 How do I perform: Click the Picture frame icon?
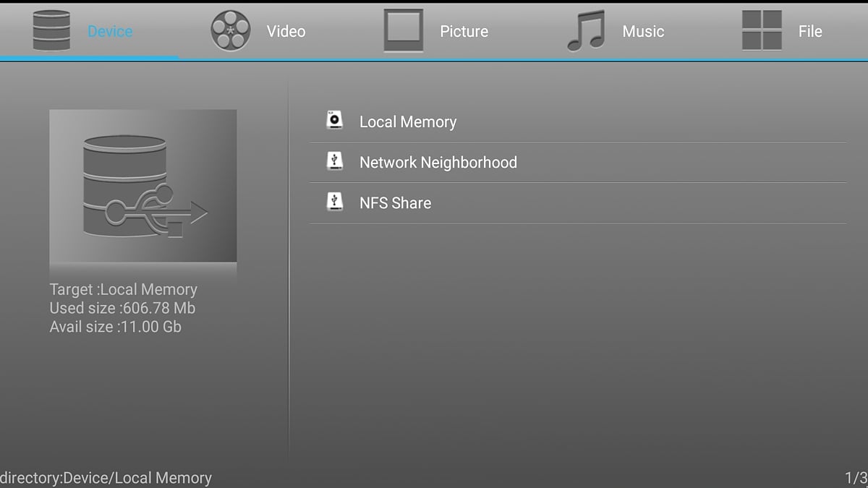403,31
